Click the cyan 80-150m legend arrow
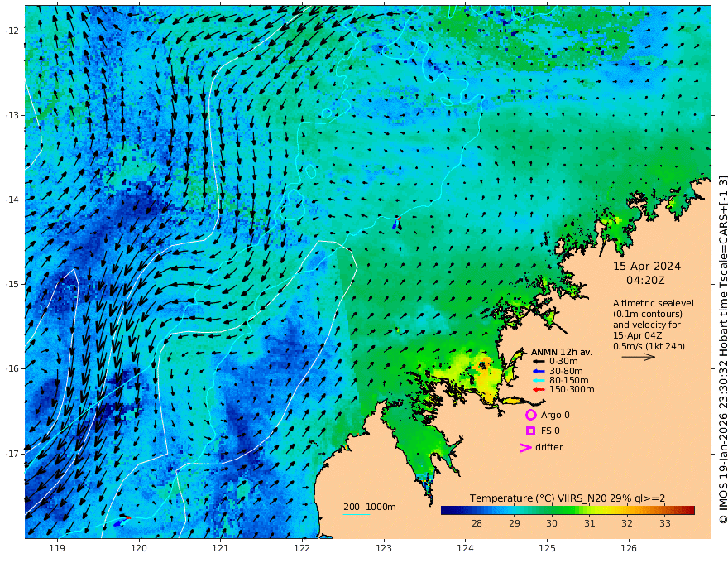 coord(539,381)
